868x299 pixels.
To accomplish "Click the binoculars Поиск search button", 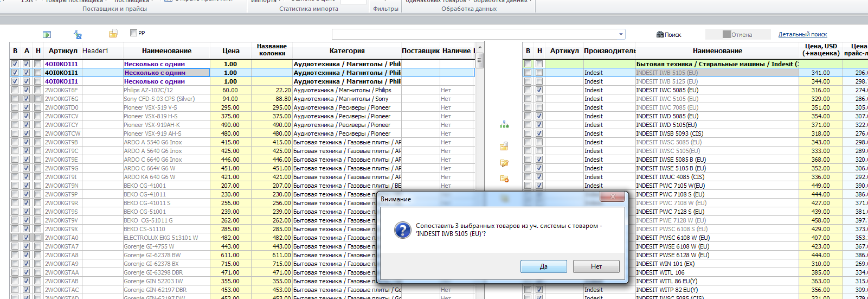I will coord(668,34).
